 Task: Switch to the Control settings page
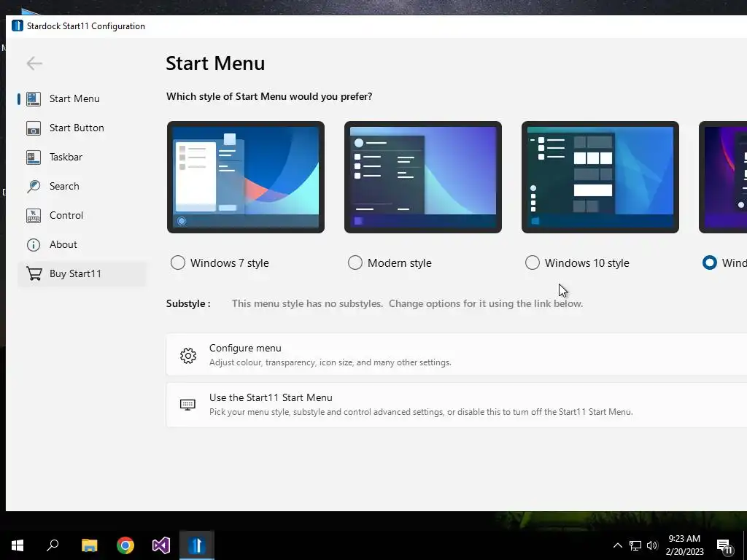(82, 215)
